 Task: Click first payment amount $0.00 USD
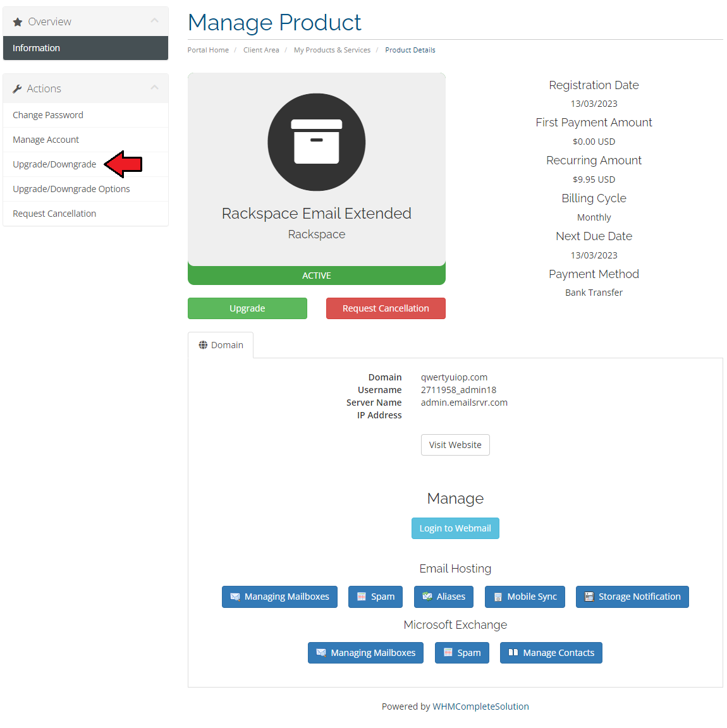click(x=594, y=141)
